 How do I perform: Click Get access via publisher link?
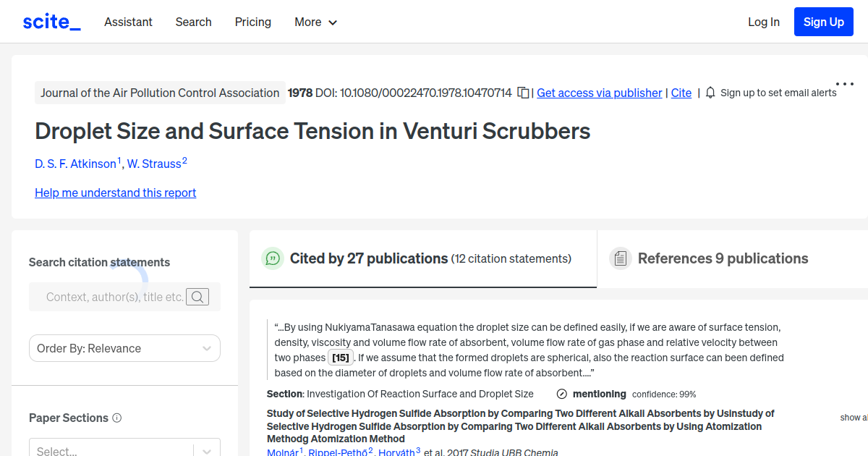tap(599, 93)
